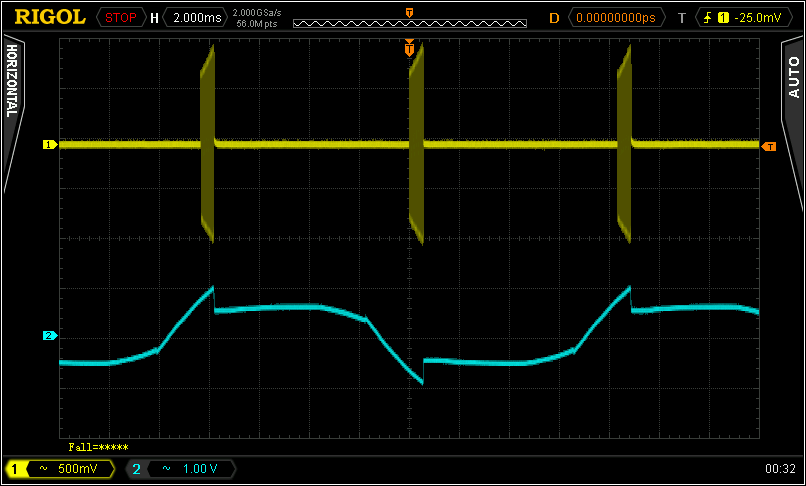Viewport: 806px width, 486px height.
Task: Click the Fall measurement readout
Action: click(98, 446)
